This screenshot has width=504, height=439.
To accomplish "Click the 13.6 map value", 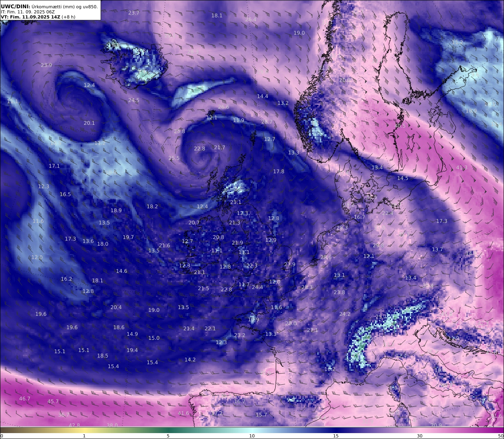I will (x=88, y=241).
